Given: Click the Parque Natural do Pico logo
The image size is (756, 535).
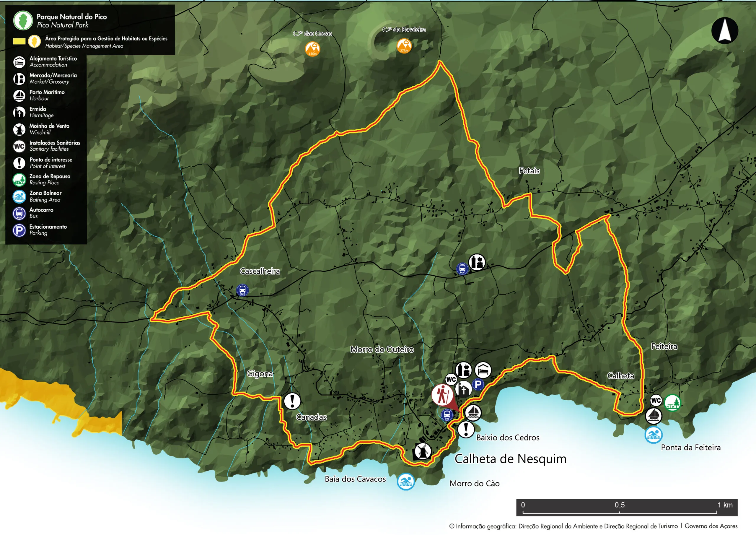Looking at the screenshot, I should tap(23, 20).
